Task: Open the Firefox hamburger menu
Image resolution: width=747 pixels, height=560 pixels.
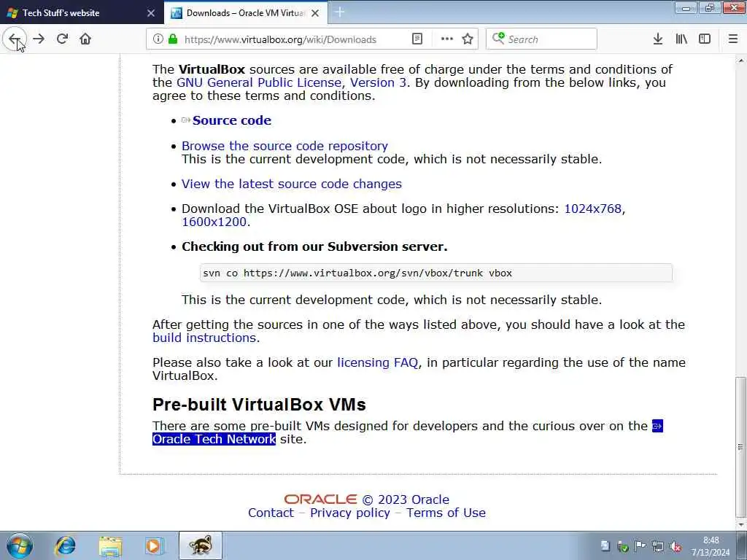Action: point(733,39)
